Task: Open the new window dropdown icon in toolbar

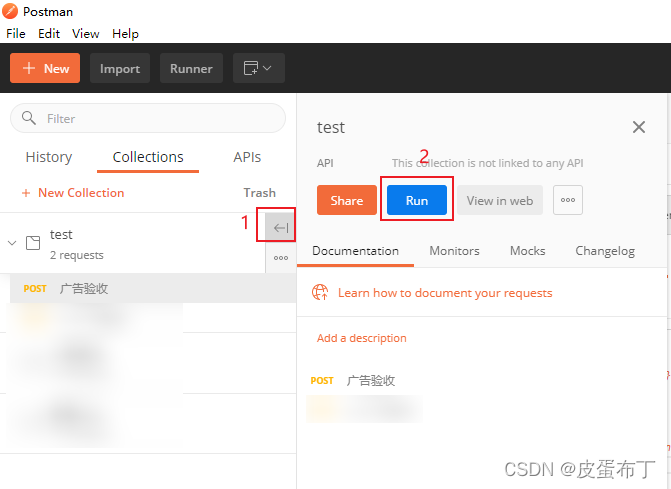Action: [x=258, y=68]
